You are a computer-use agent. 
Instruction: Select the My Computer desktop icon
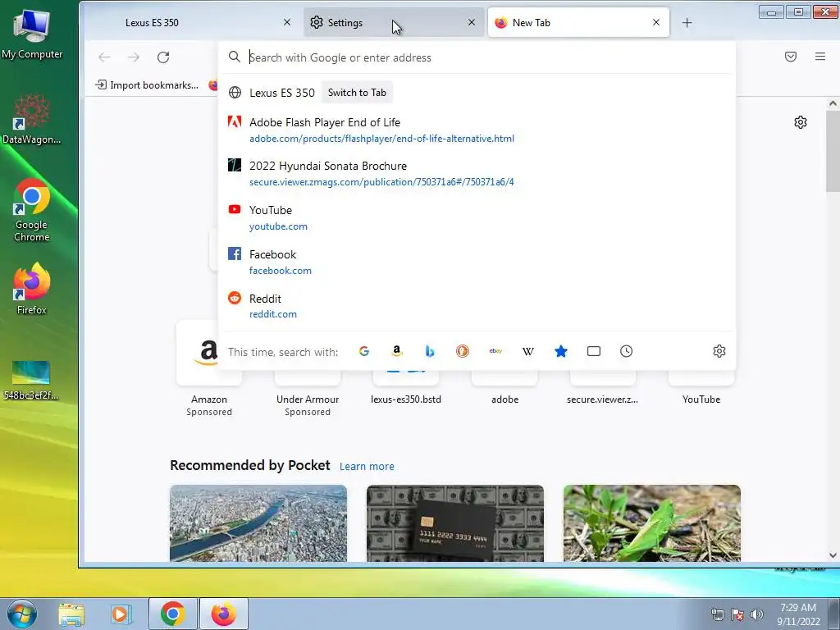[x=32, y=34]
